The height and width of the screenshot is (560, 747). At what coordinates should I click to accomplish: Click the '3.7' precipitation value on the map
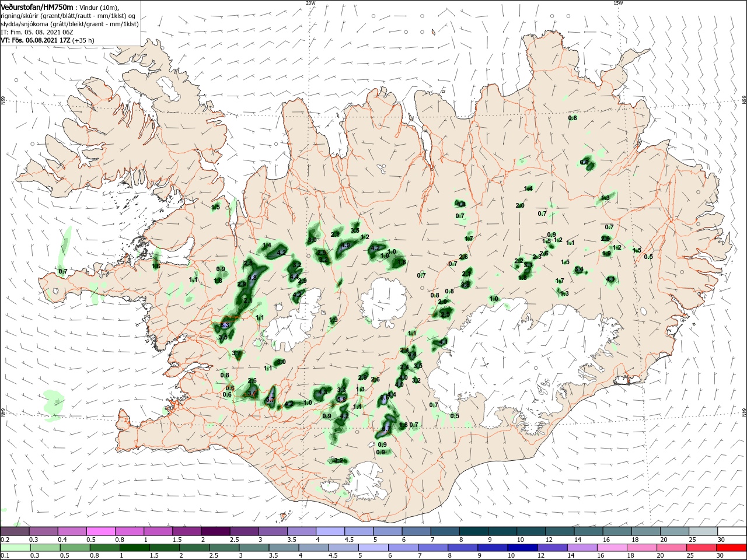tap(236, 353)
